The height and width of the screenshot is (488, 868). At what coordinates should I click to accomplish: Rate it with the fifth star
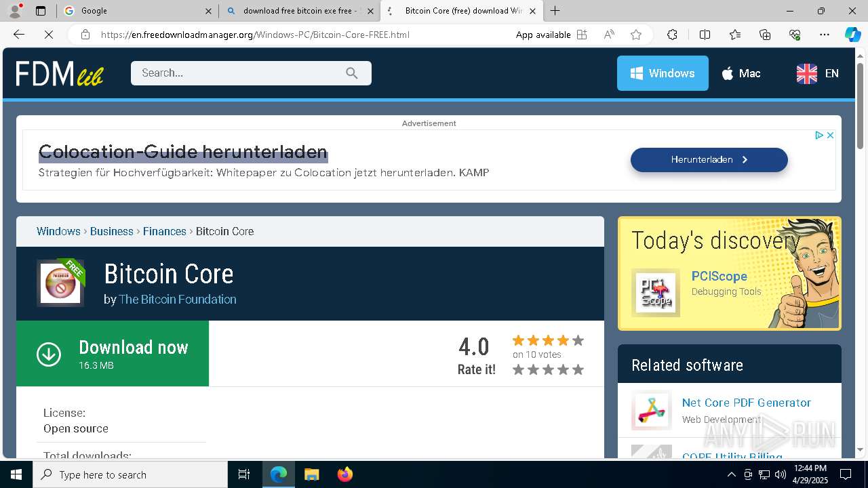tap(578, 369)
